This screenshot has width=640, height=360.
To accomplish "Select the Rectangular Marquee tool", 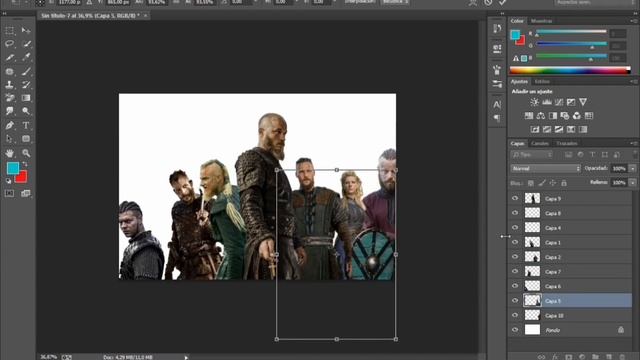I will click(9, 30).
